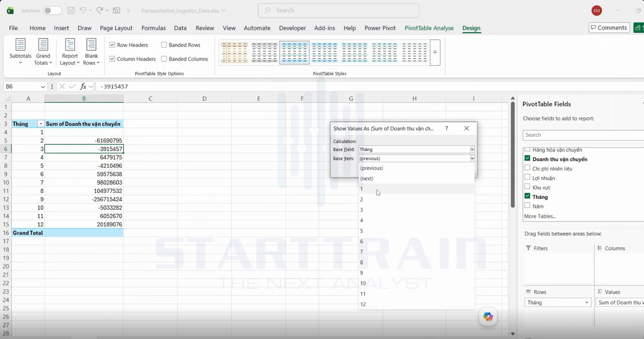Viewport: 644px width, 339px height.
Task: Click the Excel app logo icon
Action: (x=10, y=11)
